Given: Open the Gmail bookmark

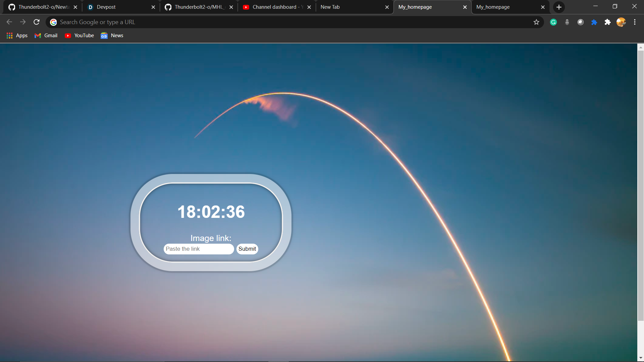Looking at the screenshot, I should [46, 36].
